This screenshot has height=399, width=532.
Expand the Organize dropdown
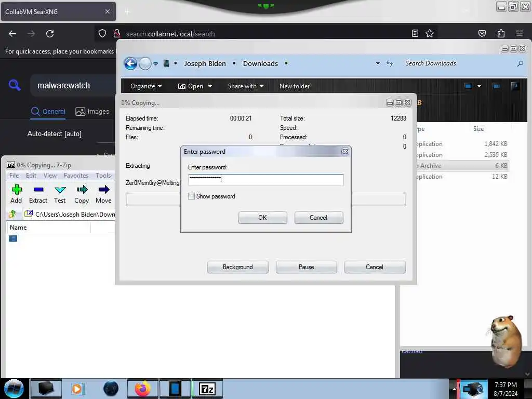[x=146, y=86]
